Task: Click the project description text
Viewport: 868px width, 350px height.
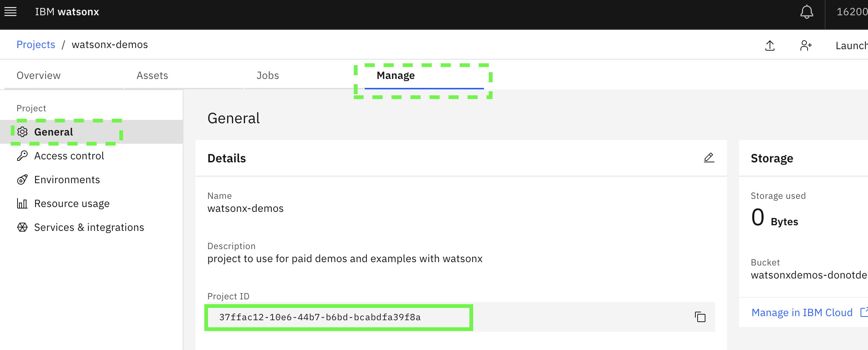Action: pos(345,258)
